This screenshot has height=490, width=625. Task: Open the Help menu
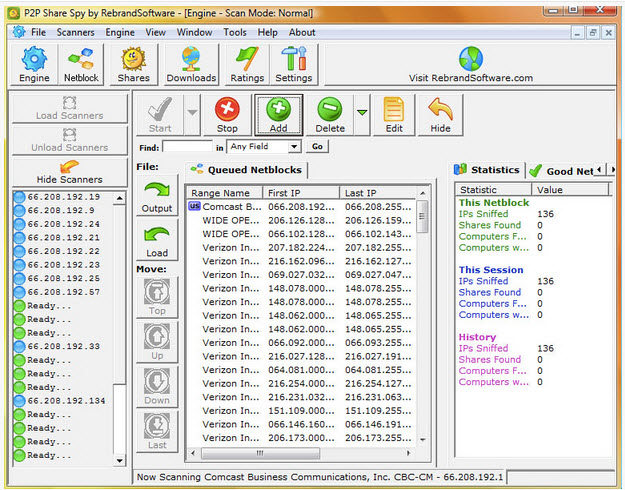point(267,32)
